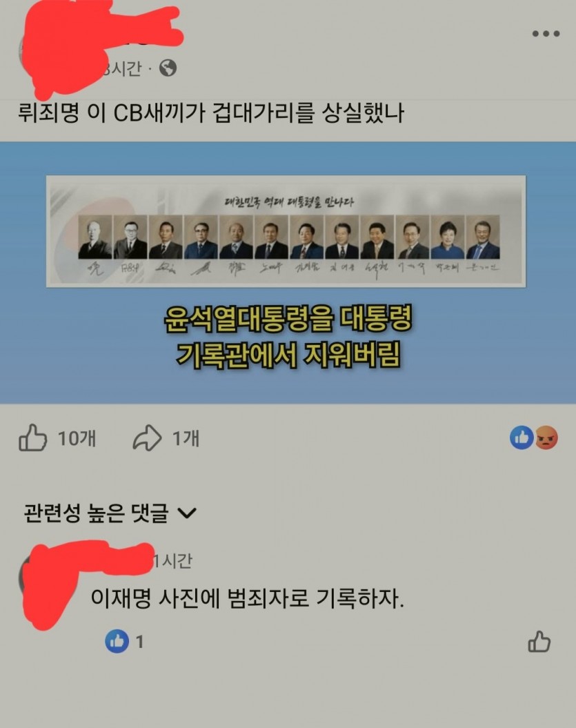Viewport: 576px width, 728px height.
Task: Click the chevron beside 관련성 높은 댓글
Action: pos(187,513)
